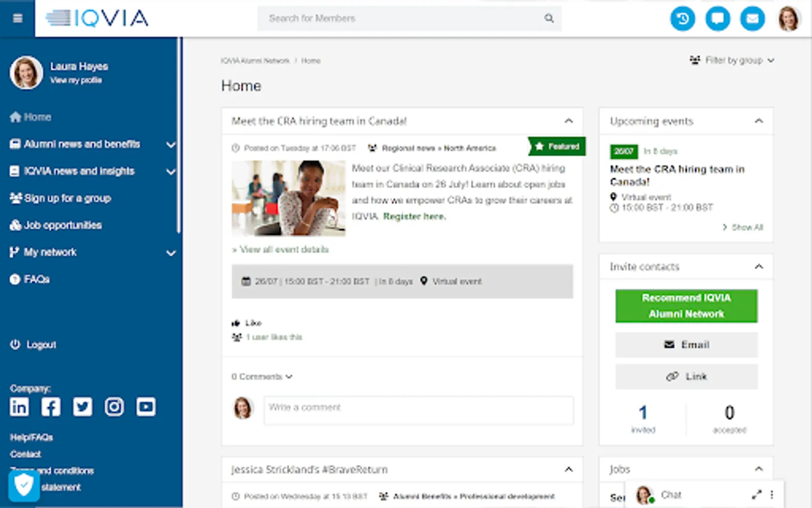Collapse the Meet the CRA hiring team card
The image size is (812, 508).
tap(568, 121)
